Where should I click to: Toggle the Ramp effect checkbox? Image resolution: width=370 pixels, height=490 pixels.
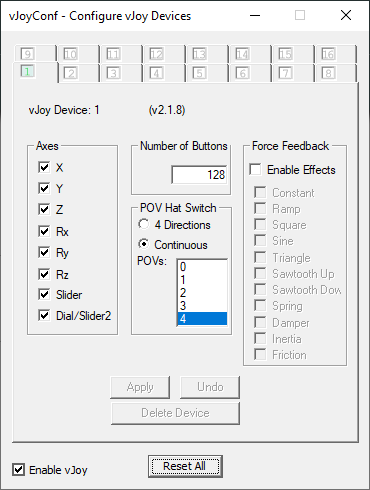pos(260,208)
